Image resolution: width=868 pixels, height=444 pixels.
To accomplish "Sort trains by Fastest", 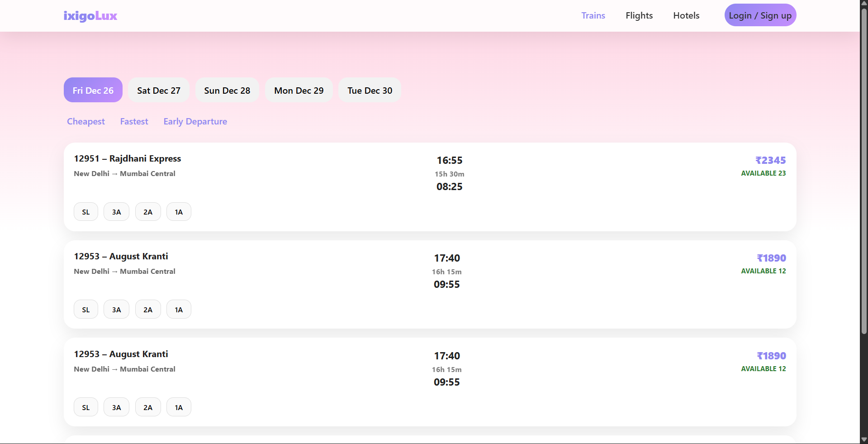I will [x=134, y=121].
